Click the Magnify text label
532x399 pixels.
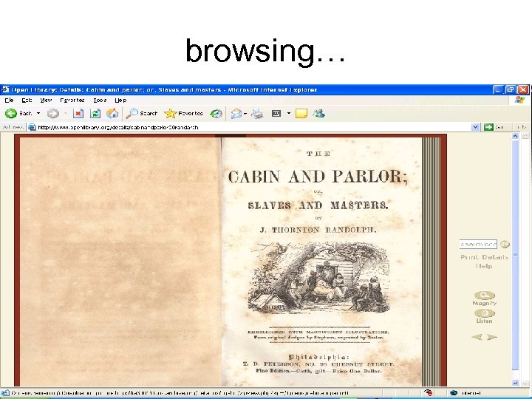485,303
